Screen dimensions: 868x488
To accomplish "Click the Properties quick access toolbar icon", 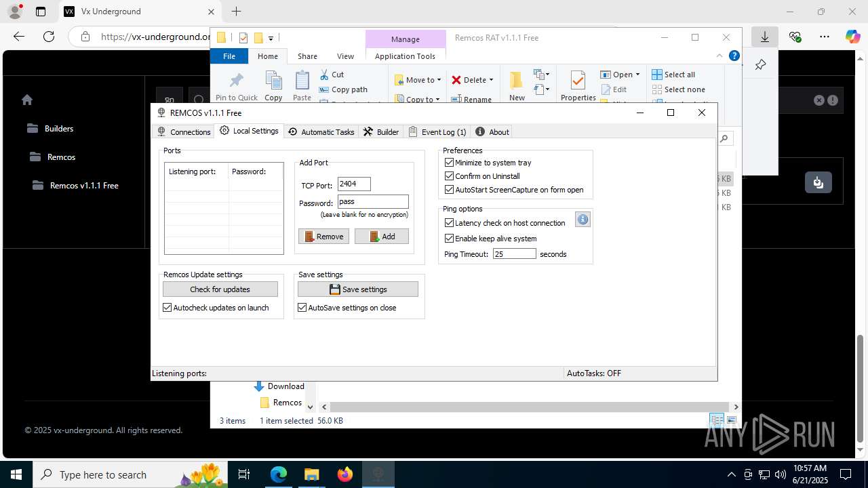I will pos(243,38).
